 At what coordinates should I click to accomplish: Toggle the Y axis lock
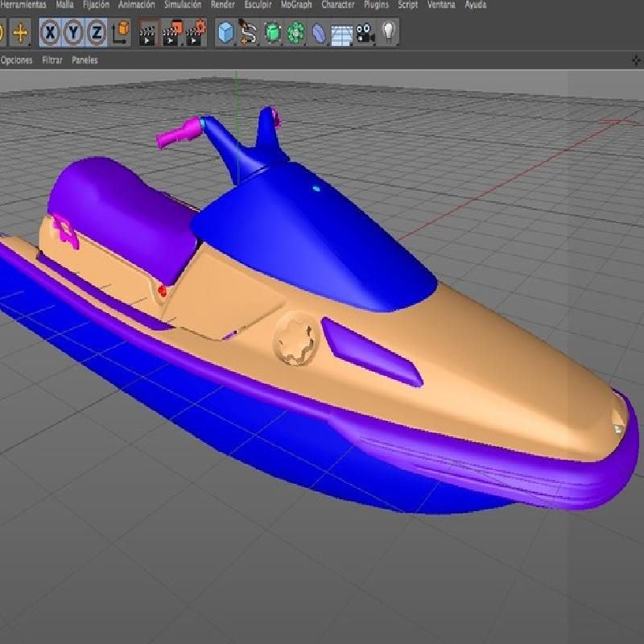74,33
